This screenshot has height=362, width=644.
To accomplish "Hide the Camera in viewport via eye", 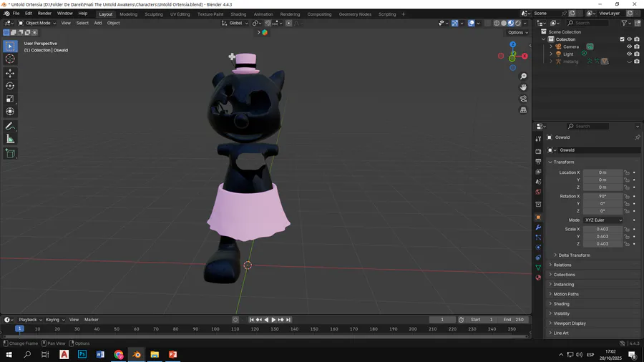I will pos(629,47).
